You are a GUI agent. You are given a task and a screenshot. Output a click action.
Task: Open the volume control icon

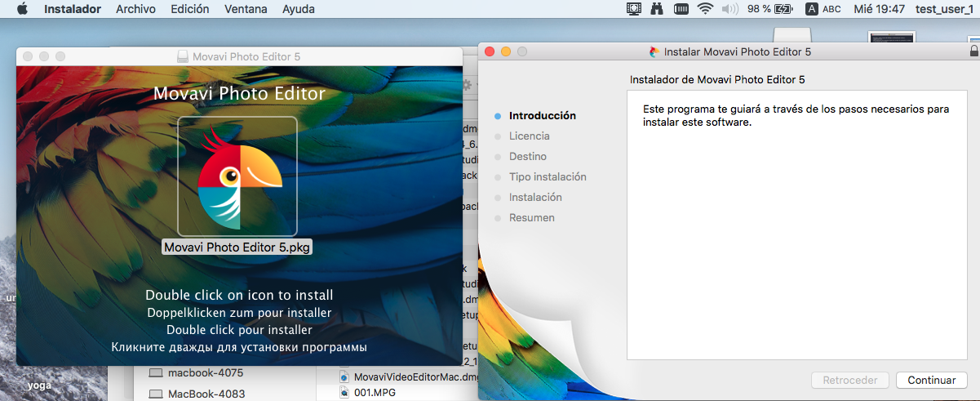click(x=729, y=9)
